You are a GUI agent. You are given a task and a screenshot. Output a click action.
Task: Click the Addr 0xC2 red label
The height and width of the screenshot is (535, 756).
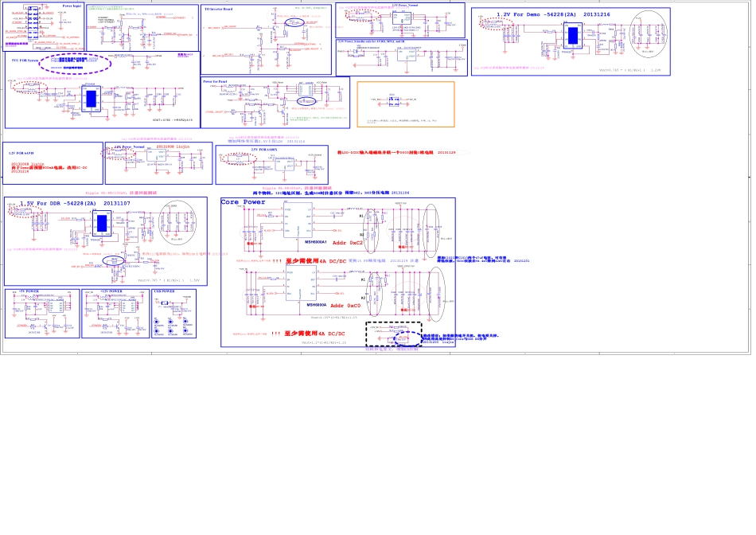347,242
